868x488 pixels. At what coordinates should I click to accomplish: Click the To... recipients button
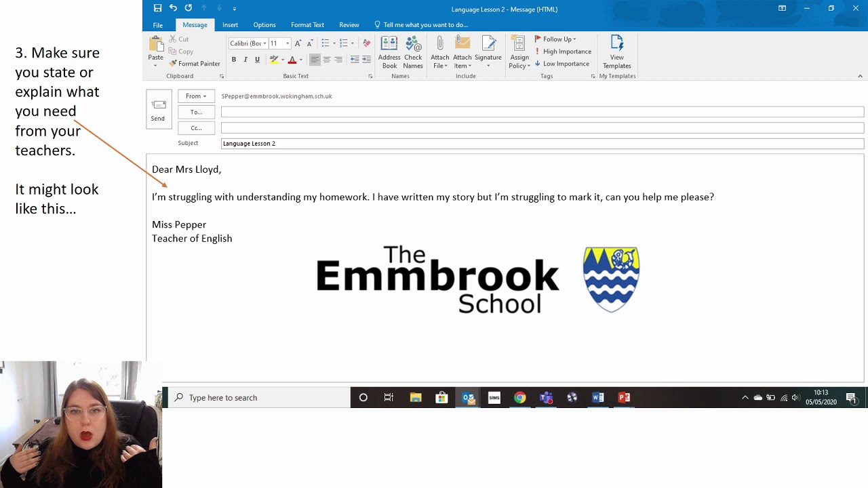coord(196,112)
